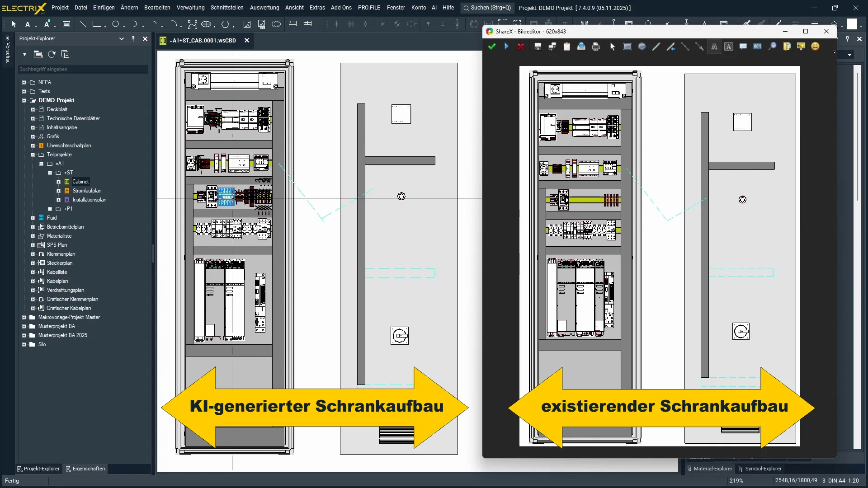Toggle ShareX text background tool
This screenshot has height=488, width=868.
coord(729,46)
